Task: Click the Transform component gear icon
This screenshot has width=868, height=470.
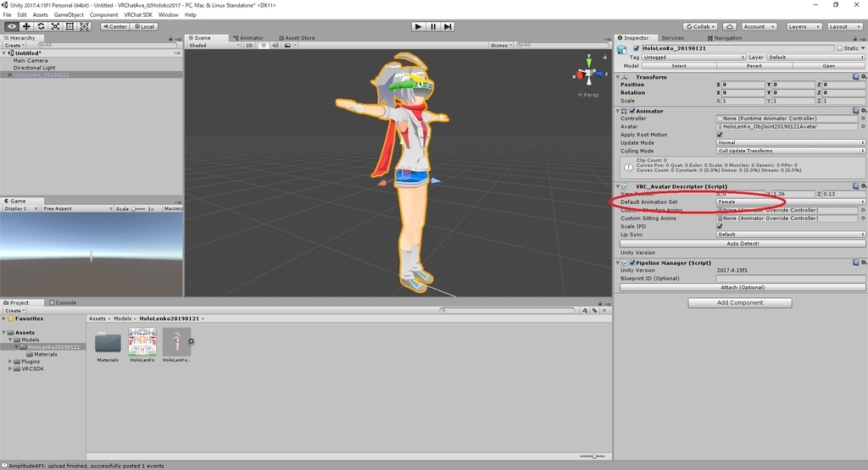Action: click(863, 77)
